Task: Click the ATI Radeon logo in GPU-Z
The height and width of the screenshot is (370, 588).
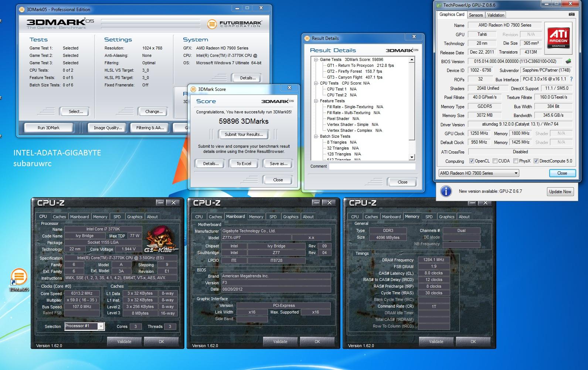Action: coord(558,38)
